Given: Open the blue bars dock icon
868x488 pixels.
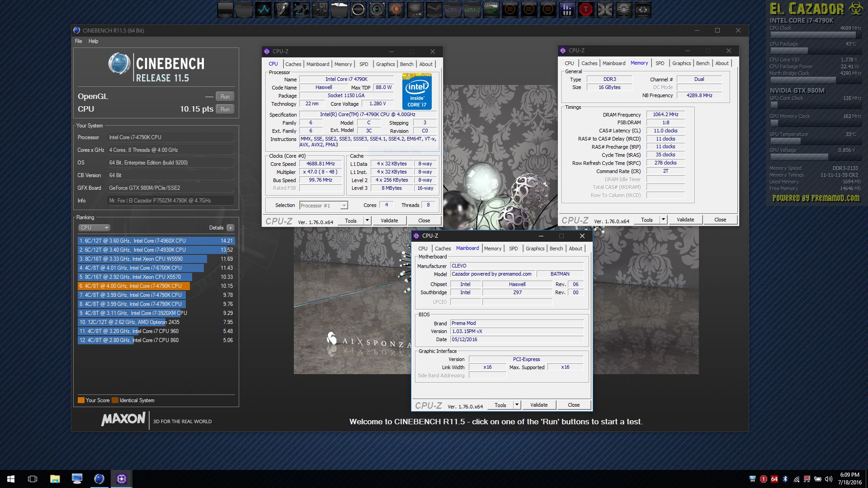Looking at the screenshot, I should click(567, 9).
